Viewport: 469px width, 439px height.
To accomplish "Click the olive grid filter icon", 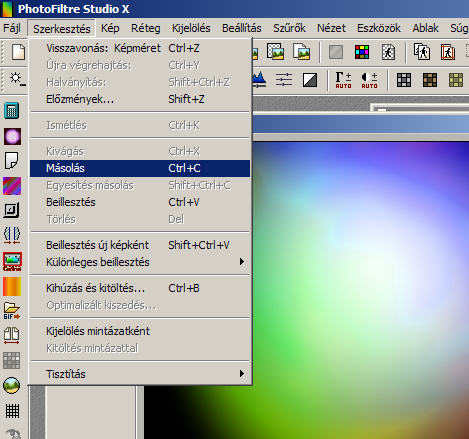I will coord(456,80).
